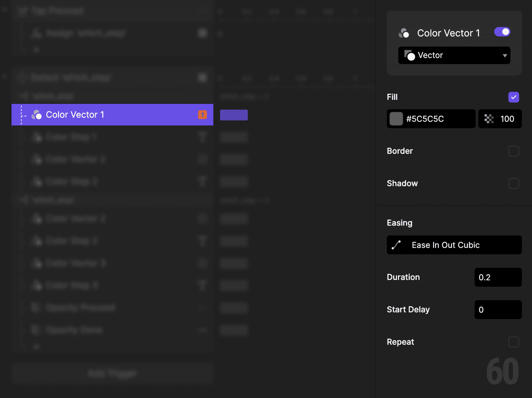The image size is (532, 398).
Task: Click the Start Delay field showing 0
Action: pyautogui.click(x=498, y=310)
